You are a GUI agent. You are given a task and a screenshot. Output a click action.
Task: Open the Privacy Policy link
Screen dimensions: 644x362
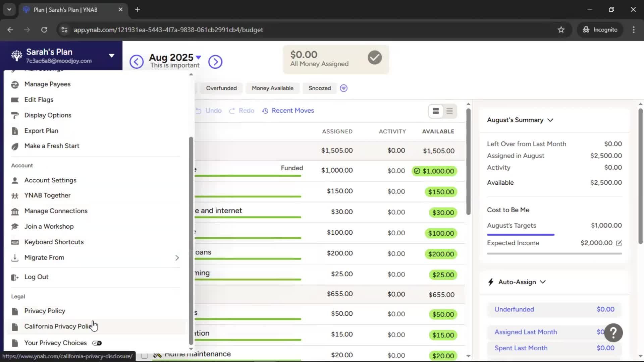click(45, 311)
